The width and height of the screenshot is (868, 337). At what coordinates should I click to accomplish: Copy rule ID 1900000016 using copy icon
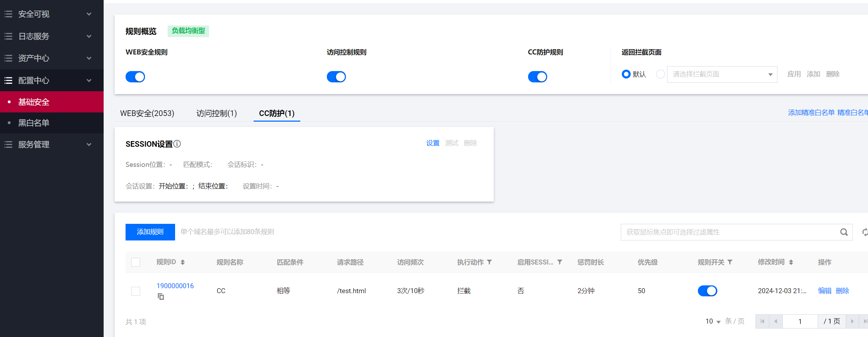[x=161, y=297]
